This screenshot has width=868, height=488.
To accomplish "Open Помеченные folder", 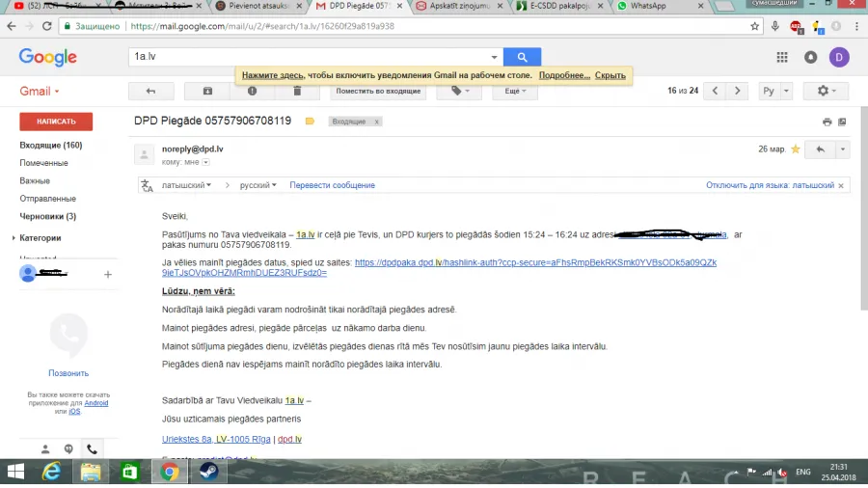I will (43, 163).
